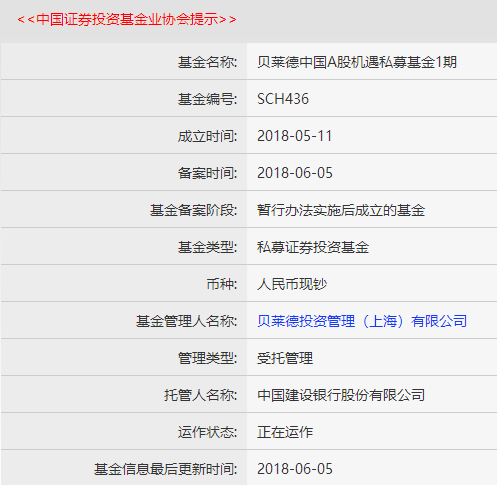Click the operating status value 正在运作
Viewport: 497px width, 485px height.
[x=285, y=432]
